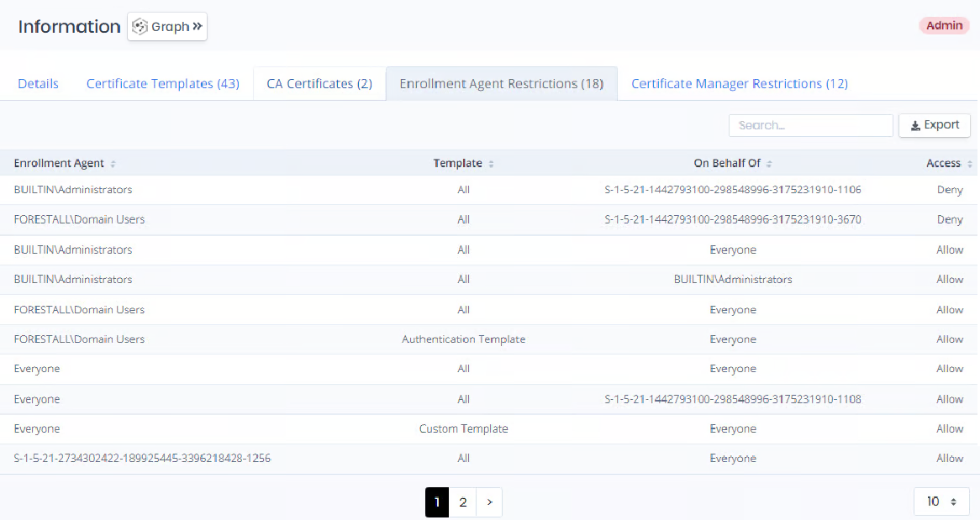Click the Export button
The image size is (980, 520).
tap(935, 125)
